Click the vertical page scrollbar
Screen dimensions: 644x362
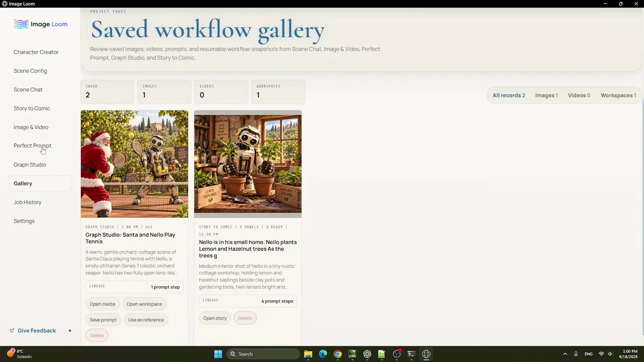point(642,217)
